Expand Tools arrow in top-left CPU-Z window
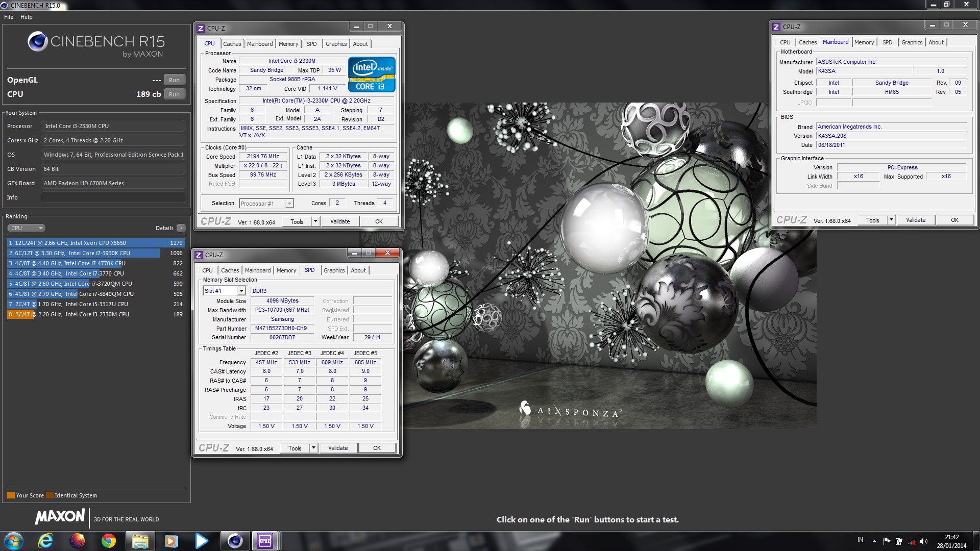980x551 pixels. tap(316, 221)
